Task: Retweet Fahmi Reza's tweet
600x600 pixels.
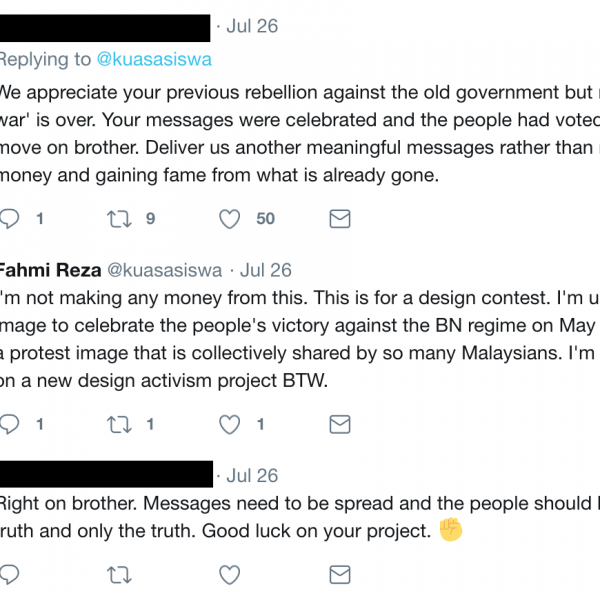Action: click(120, 425)
